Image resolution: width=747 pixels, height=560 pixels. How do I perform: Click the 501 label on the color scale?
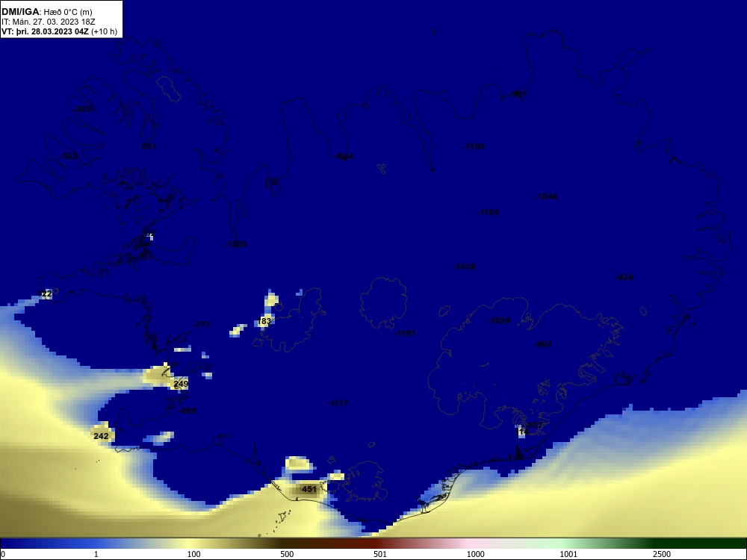pyautogui.click(x=380, y=554)
